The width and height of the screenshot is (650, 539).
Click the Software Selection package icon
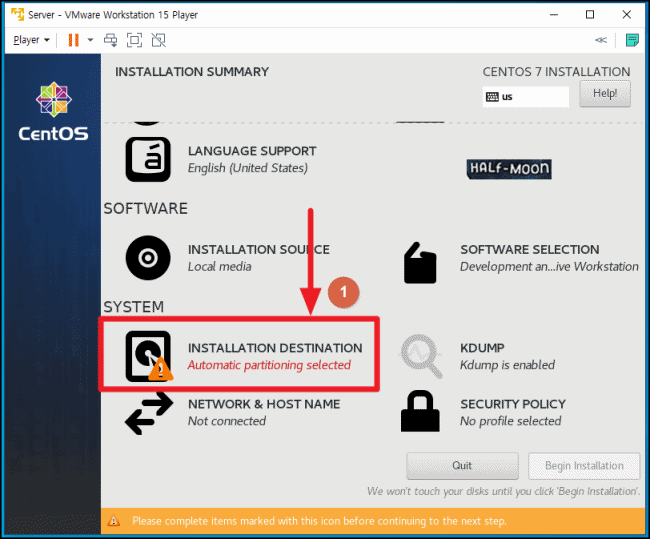point(420,263)
